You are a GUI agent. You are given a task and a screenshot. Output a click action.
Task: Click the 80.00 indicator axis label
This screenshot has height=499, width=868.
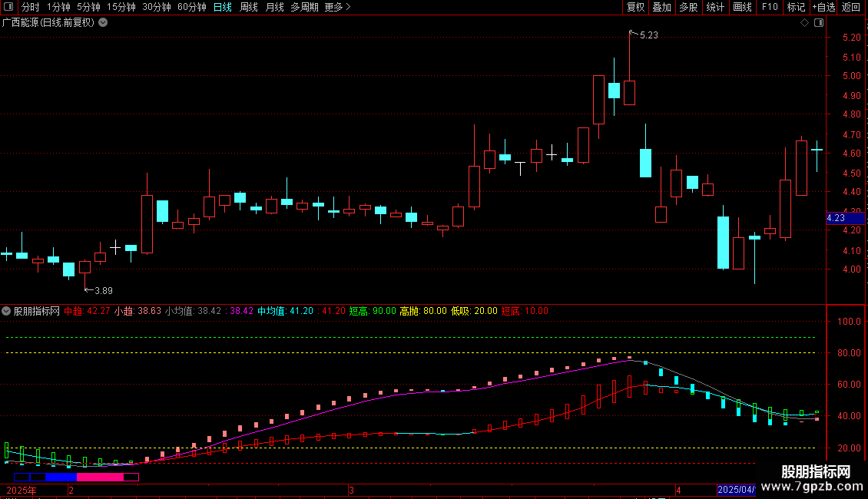point(849,353)
